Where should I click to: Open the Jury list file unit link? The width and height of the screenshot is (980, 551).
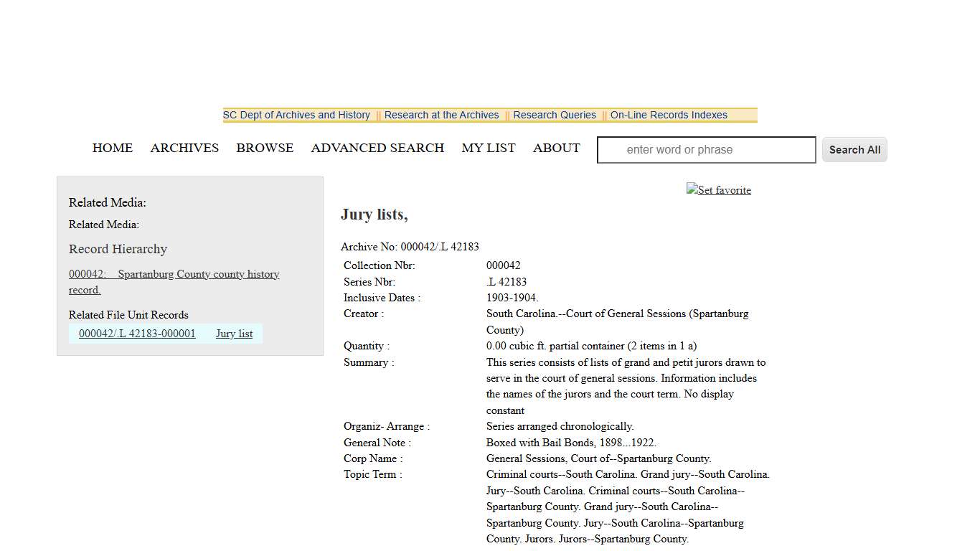click(234, 333)
